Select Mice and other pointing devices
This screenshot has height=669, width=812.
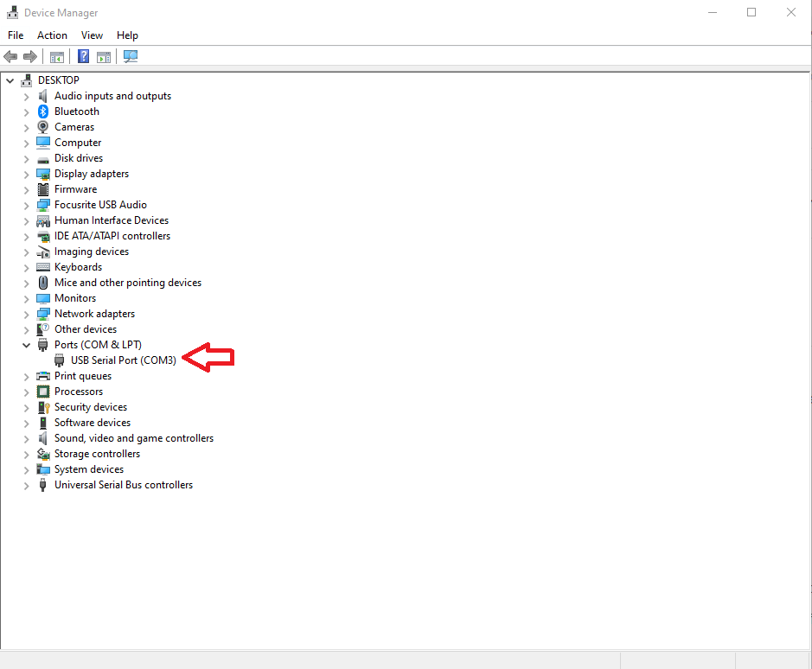point(128,283)
